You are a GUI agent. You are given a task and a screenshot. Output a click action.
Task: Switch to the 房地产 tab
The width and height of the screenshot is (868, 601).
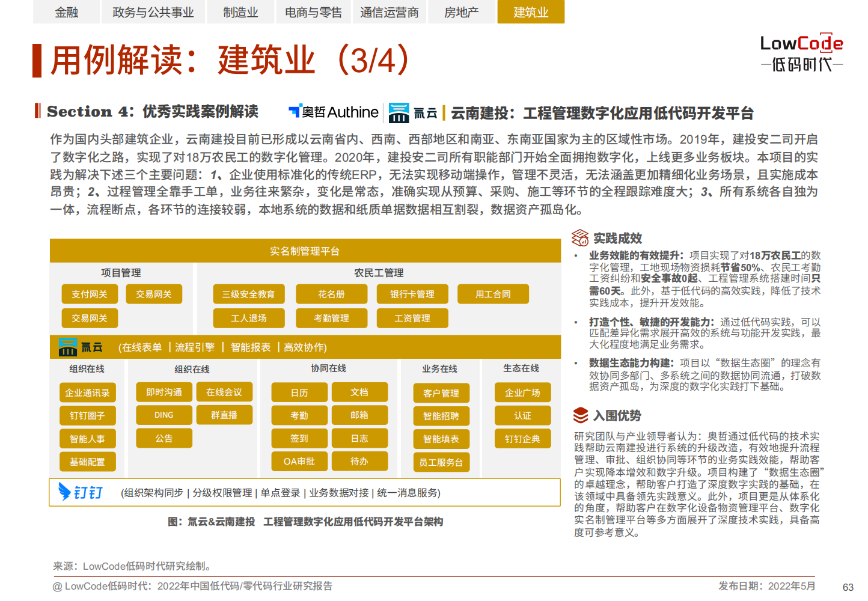coord(461,12)
